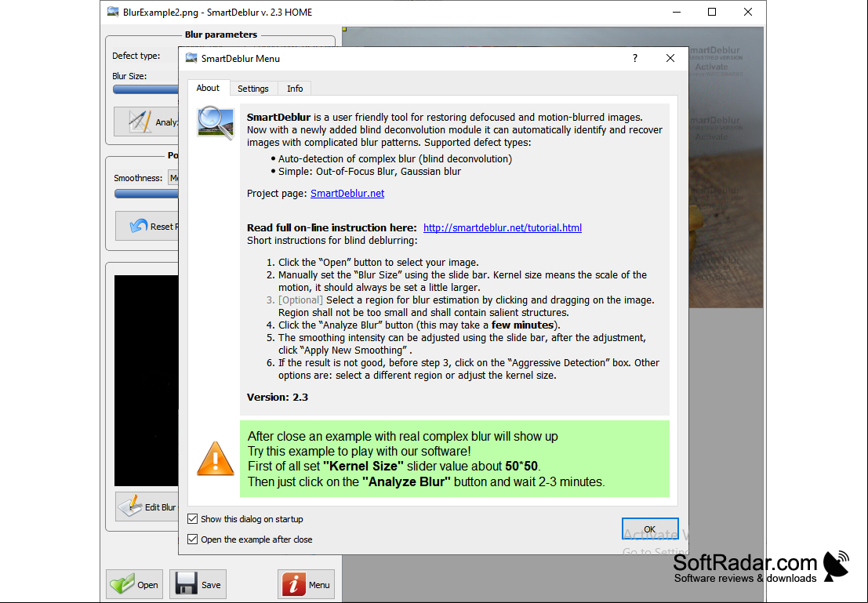Image resolution: width=868 pixels, height=603 pixels.
Task: Click the blurred image preview behind the dialog
Action: coord(726,167)
